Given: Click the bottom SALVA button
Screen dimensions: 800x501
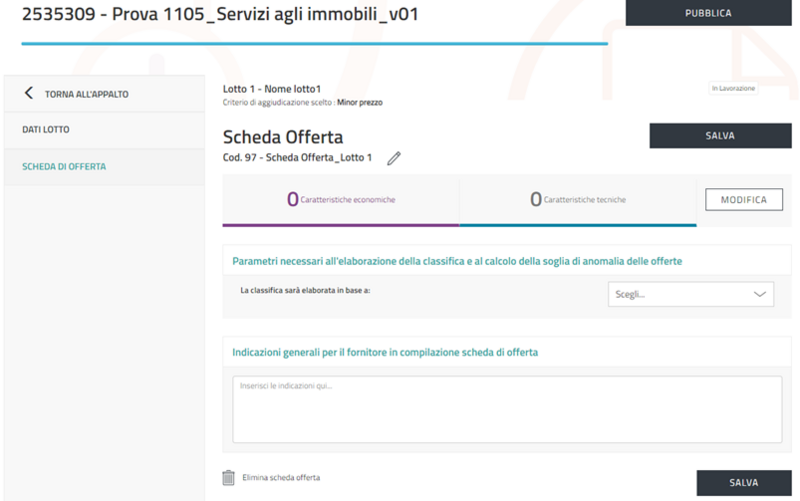Looking at the screenshot, I should coord(744,483).
